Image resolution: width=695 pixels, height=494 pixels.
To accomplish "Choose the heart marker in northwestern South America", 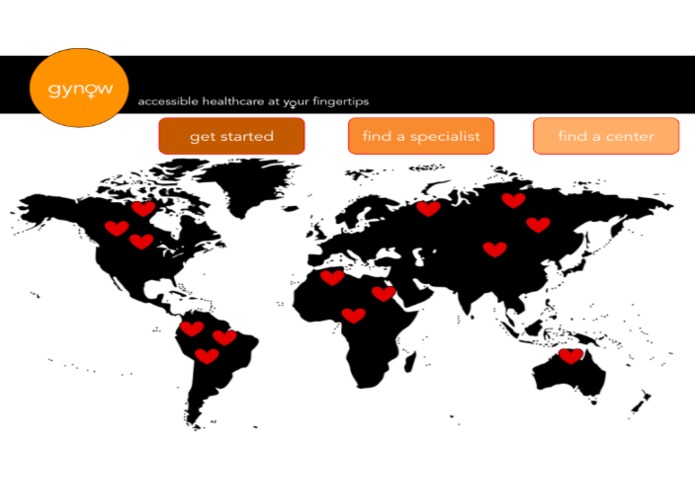I will 192,329.
